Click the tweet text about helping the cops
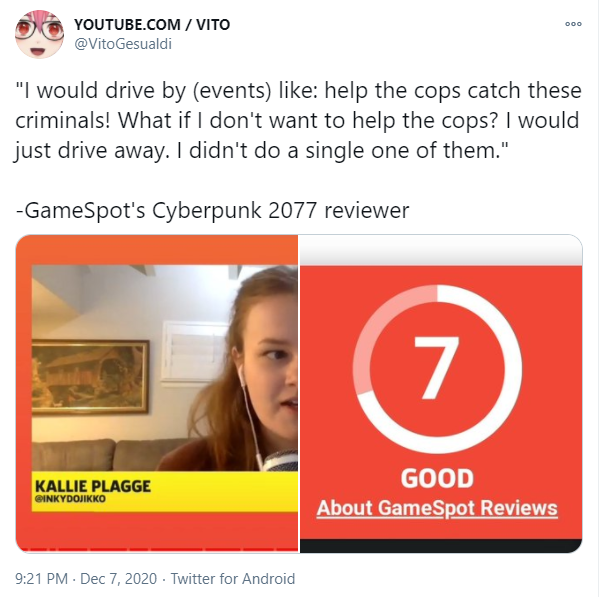Screen dimensions: 600x597 (x=298, y=121)
